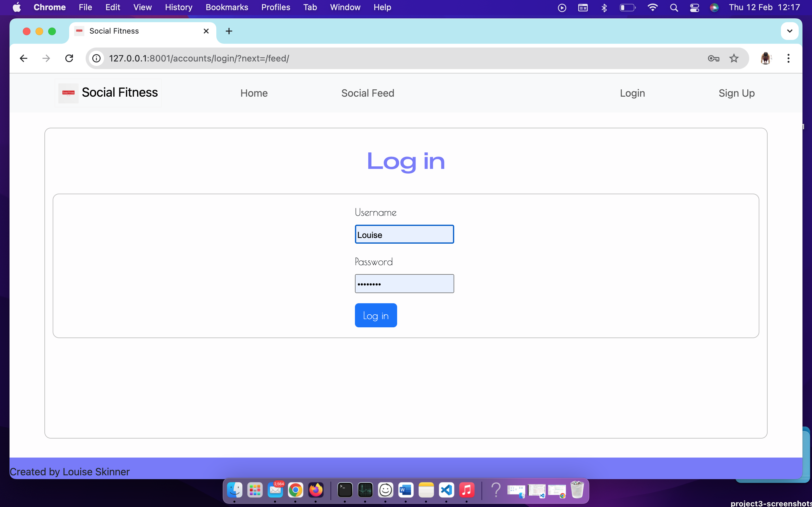
Task: Open the Bookmarks menu
Action: (x=227, y=7)
